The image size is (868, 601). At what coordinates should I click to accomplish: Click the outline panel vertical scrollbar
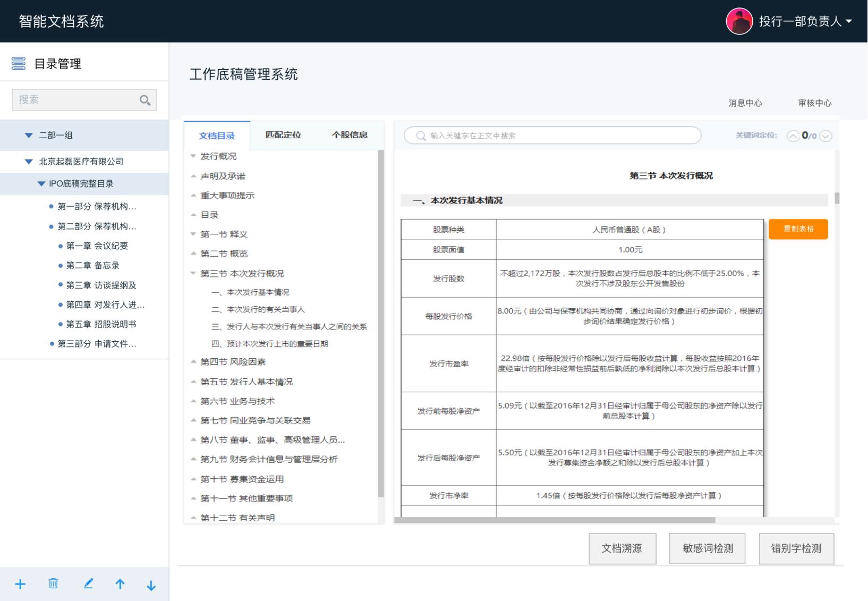point(380,324)
